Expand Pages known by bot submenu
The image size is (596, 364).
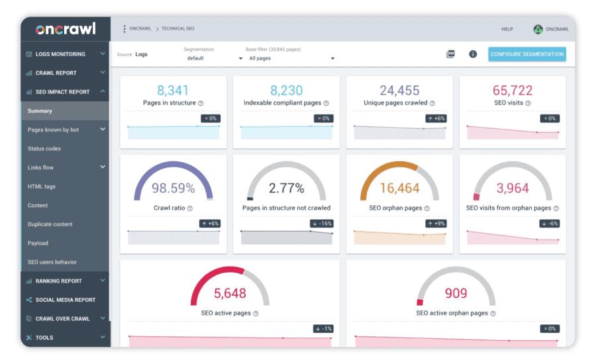(x=103, y=129)
